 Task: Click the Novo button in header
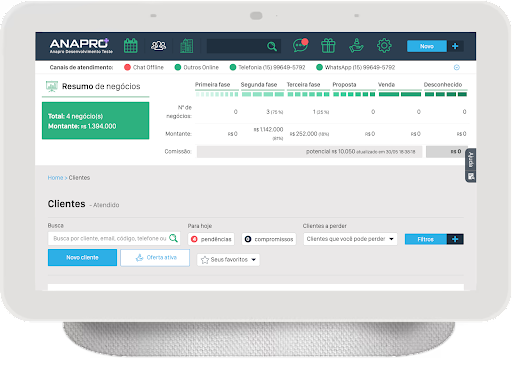[x=427, y=46]
